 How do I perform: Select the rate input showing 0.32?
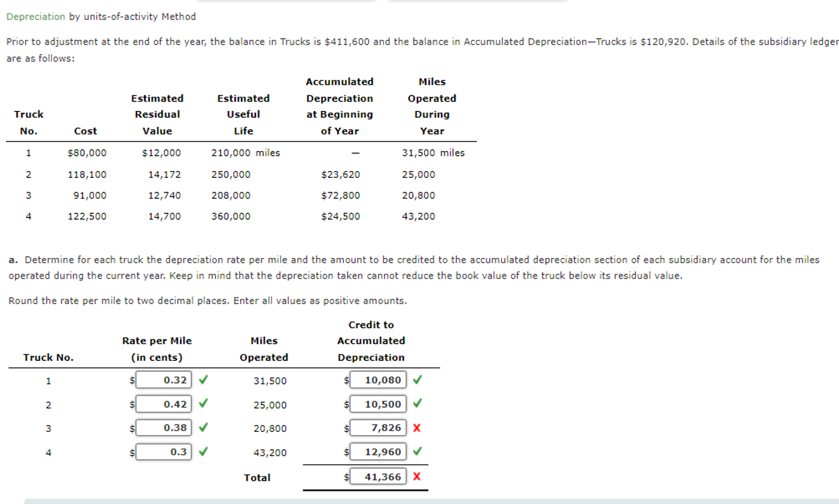(x=164, y=379)
